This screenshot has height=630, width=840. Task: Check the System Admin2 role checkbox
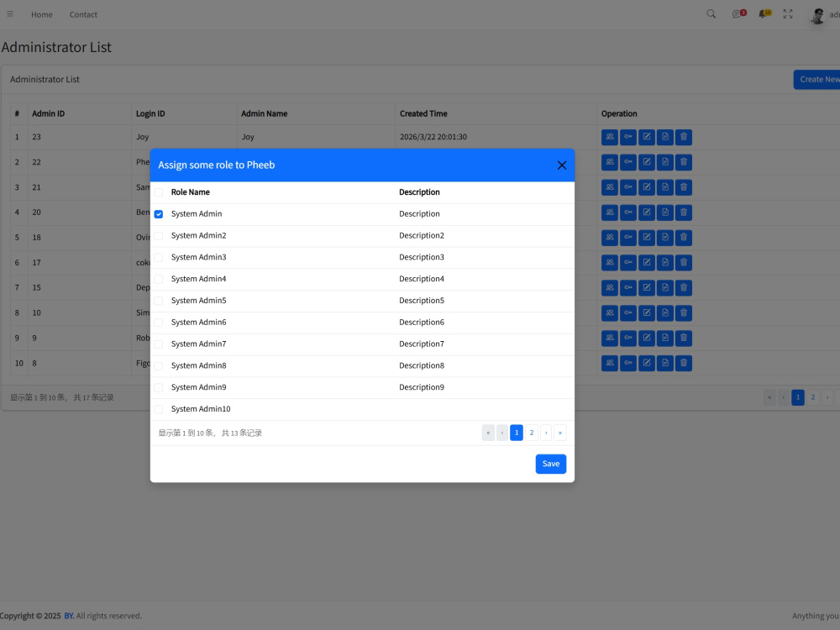159,236
